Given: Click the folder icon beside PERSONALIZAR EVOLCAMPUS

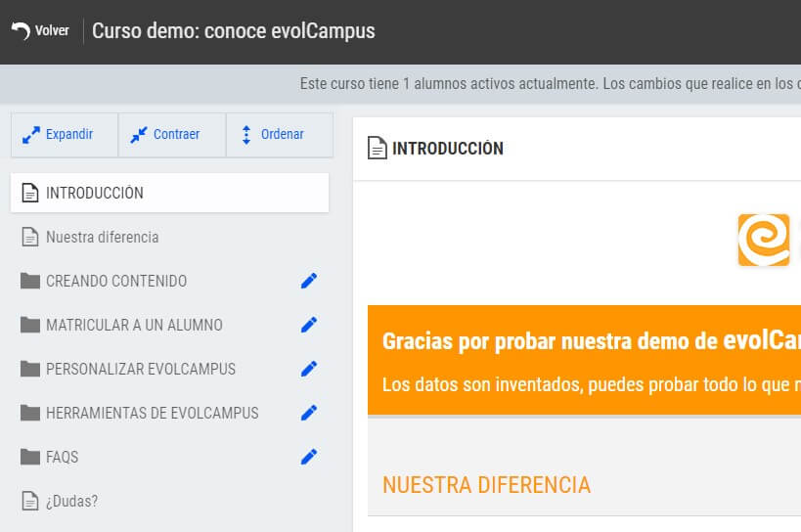Looking at the screenshot, I should (30, 369).
